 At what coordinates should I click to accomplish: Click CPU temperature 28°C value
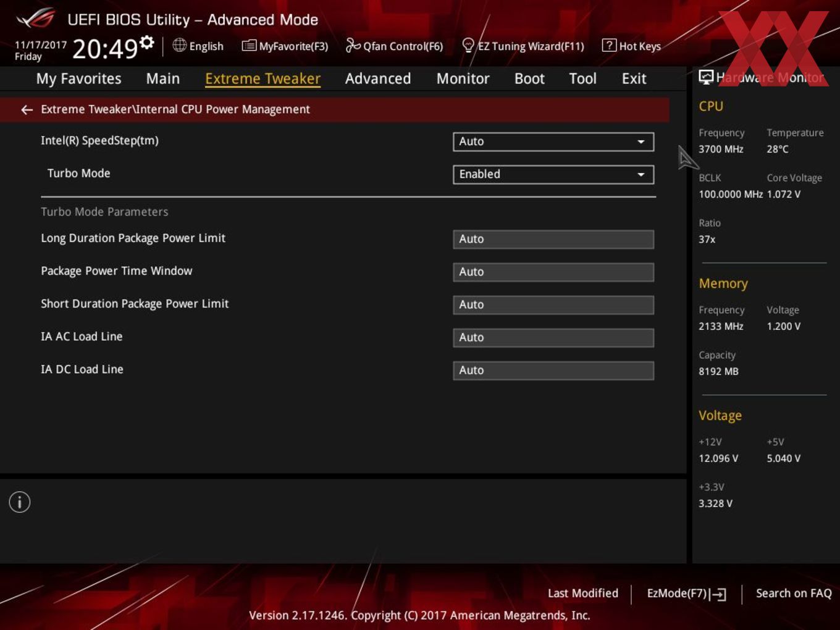tap(778, 149)
